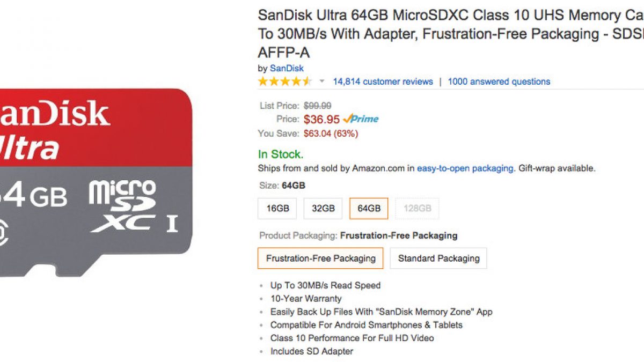Select the 32GB size option
Image resolution: width=644 pixels, height=362 pixels.
(x=323, y=209)
